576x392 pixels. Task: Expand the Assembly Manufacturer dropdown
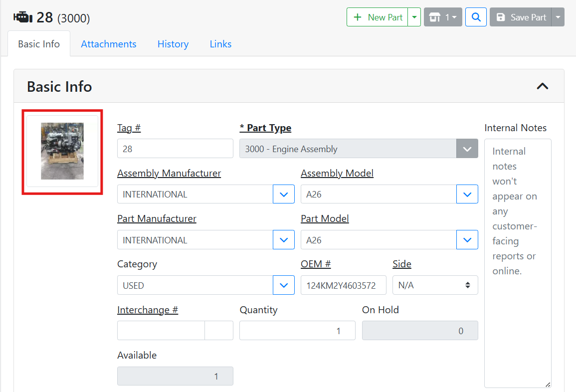pos(284,195)
